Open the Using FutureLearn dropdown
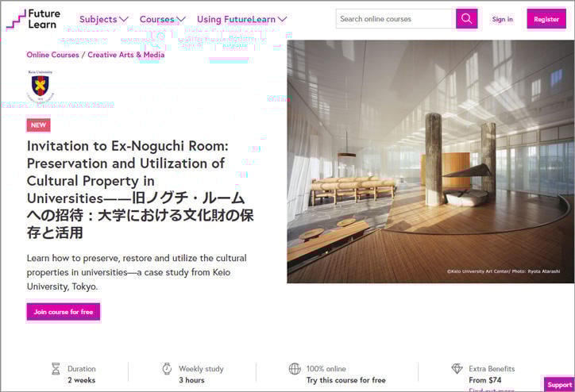This screenshot has height=392, width=575. click(241, 19)
